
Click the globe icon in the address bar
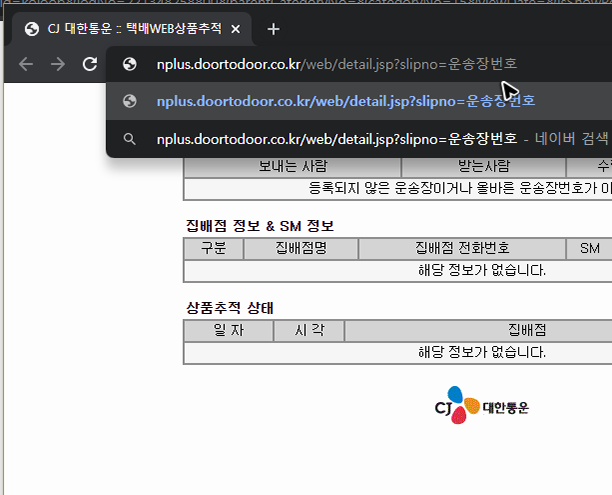[x=130, y=64]
